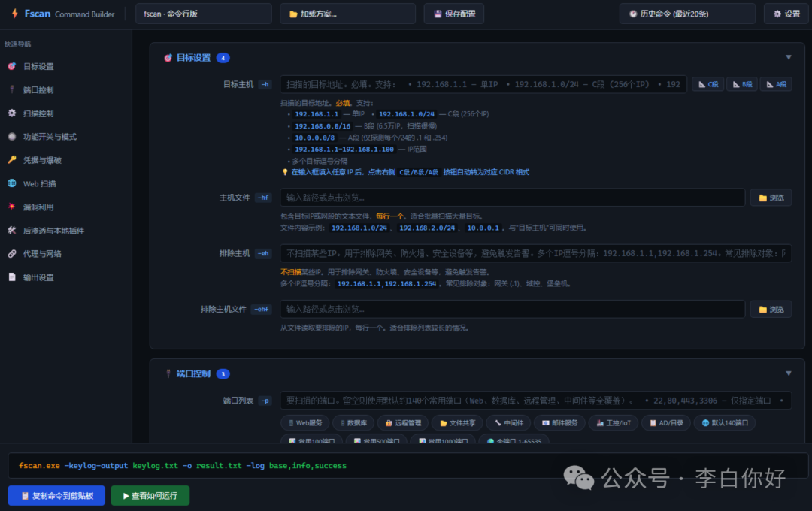Convert IP with the C段 button

point(708,84)
